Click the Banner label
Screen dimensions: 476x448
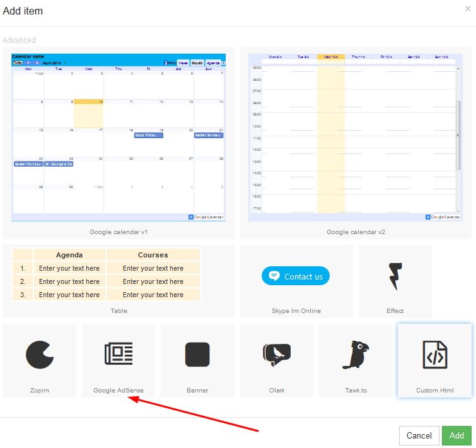click(x=197, y=391)
